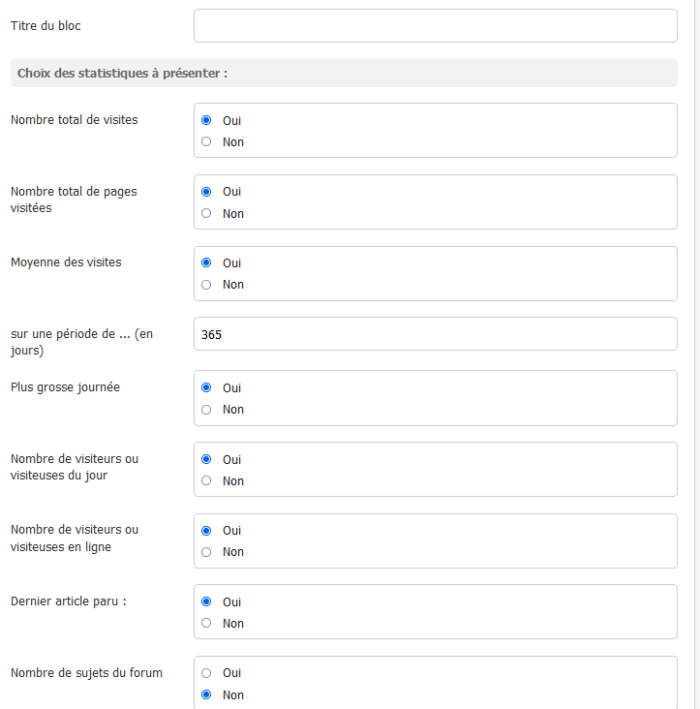
Task: Select Non for visiteurs du jour
Action: pos(207,481)
